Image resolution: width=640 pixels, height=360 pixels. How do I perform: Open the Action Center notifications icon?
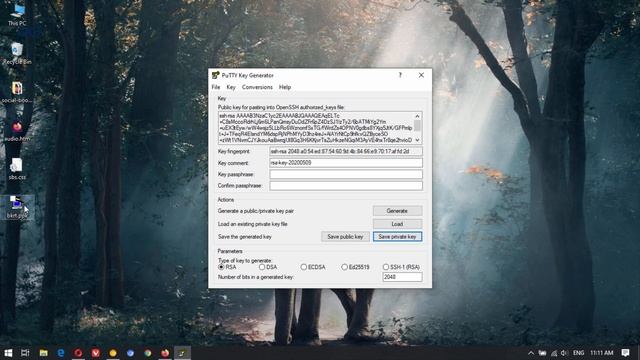[625, 353]
